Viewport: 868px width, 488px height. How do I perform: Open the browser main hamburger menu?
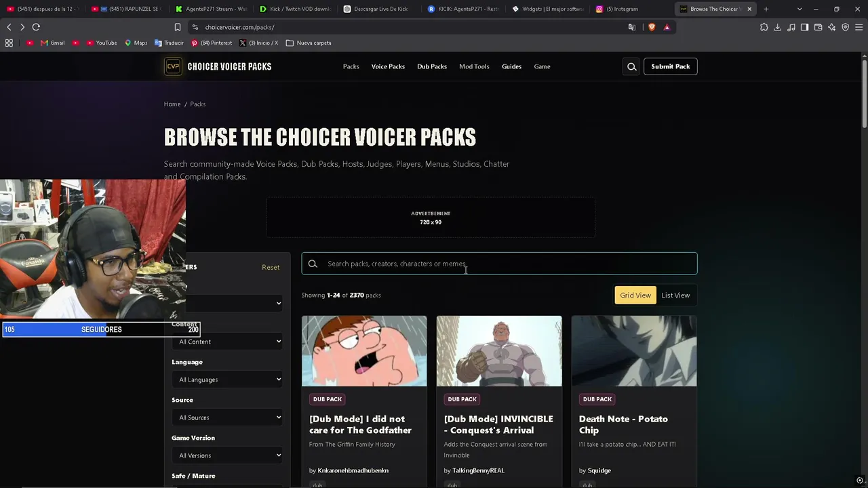(859, 27)
